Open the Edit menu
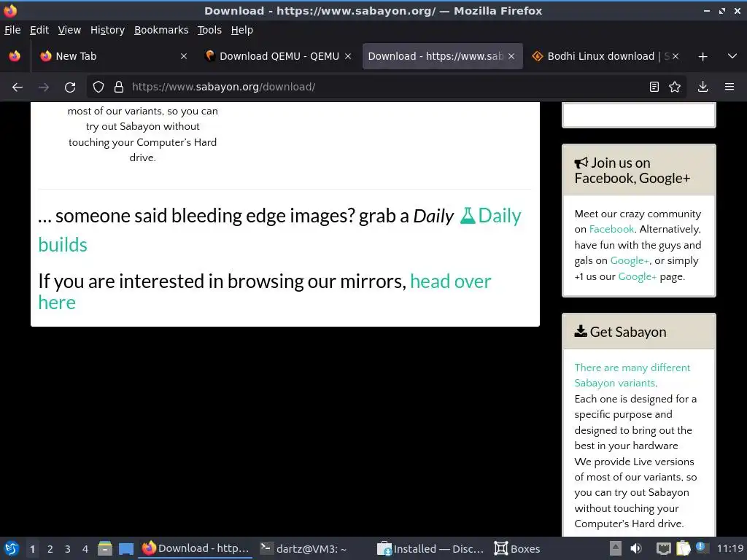747x560 pixels. (39, 30)
